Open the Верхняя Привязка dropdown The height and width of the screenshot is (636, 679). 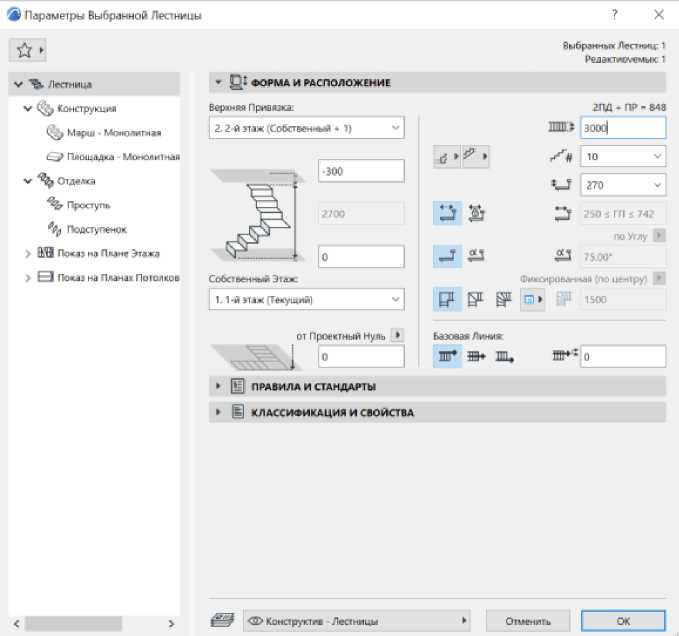click(307, 128)
